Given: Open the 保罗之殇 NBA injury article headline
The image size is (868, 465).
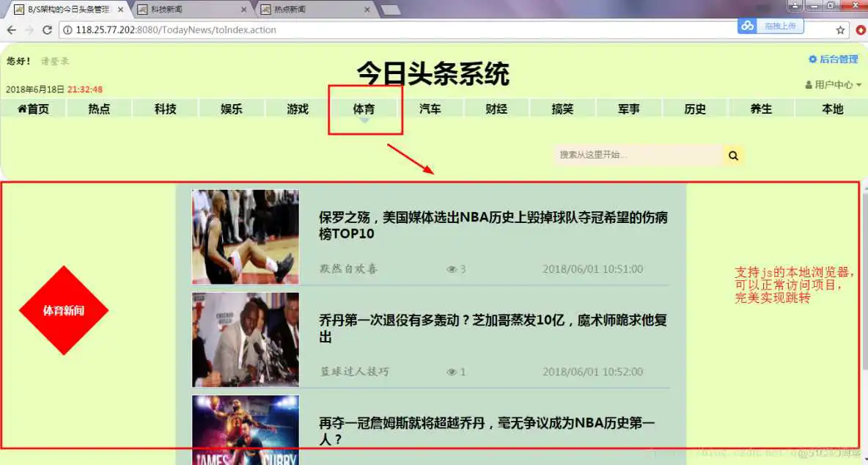Looking at the screenshot, I should (493, 225).
